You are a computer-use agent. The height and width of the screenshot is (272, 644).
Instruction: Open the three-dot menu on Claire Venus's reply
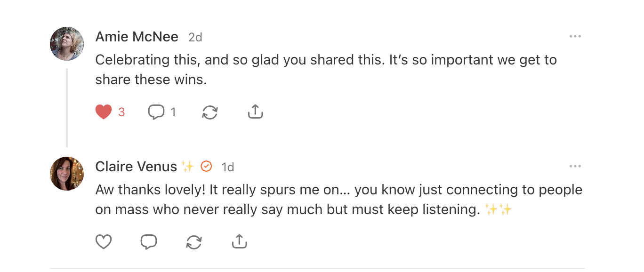click(x=575, y=167)
